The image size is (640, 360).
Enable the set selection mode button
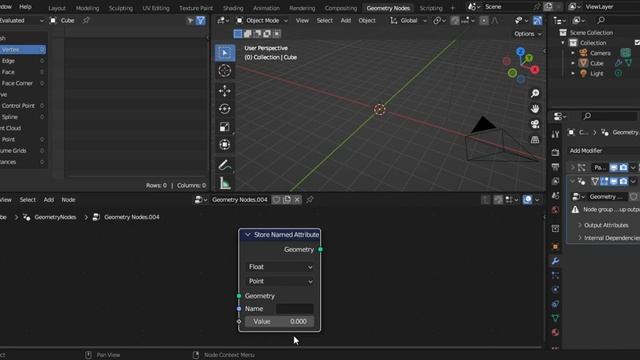[x=238, y=34]
